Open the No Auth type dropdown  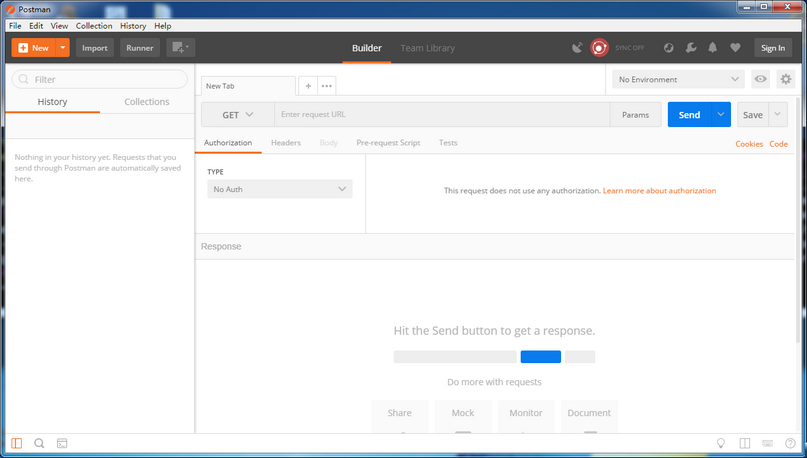tap(279, 189)
